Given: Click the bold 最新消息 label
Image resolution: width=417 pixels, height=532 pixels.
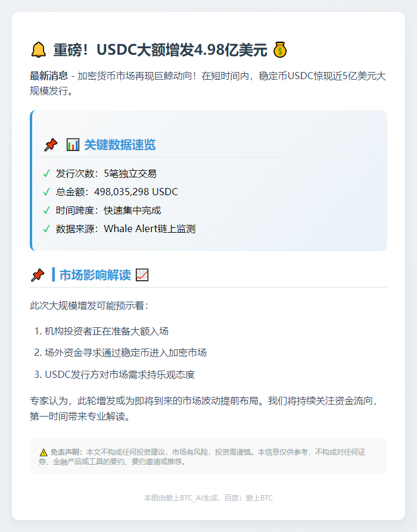Looking at the screenshot, I should [x=49, y=76].
